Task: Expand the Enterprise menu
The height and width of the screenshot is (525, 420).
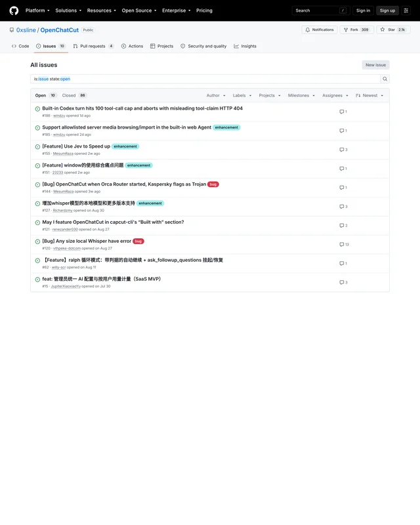Action: pyautogui.click(x=176, y=10)
